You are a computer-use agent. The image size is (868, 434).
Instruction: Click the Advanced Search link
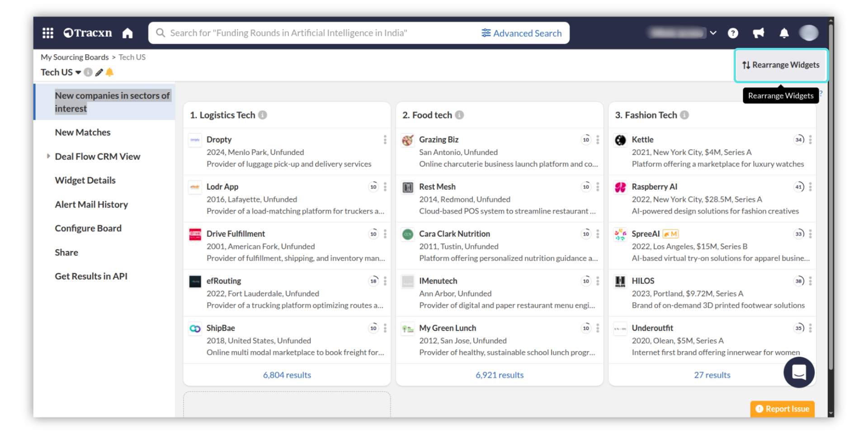(522, 33)
